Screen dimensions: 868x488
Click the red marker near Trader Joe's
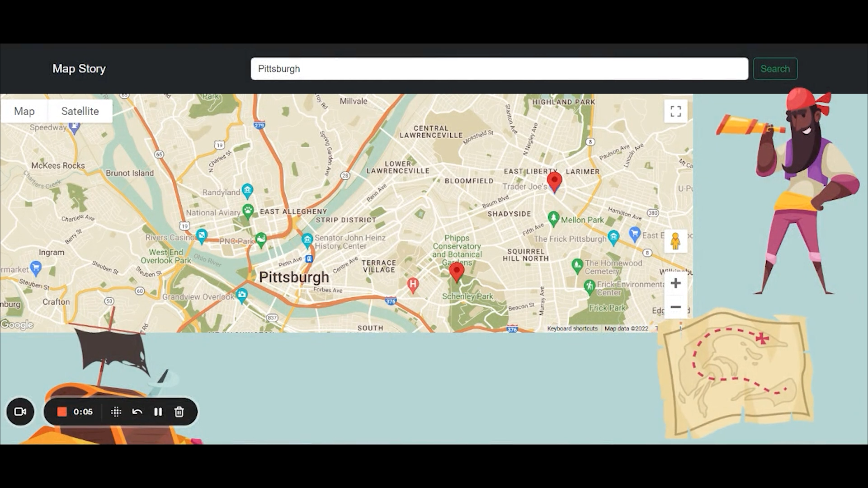554,181
